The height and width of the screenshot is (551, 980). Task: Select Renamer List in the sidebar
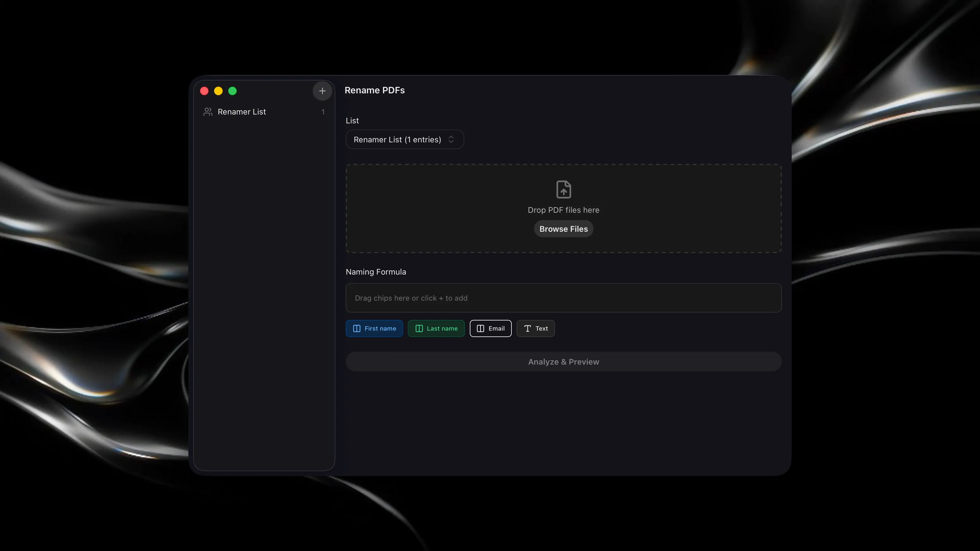click(264, 112)
